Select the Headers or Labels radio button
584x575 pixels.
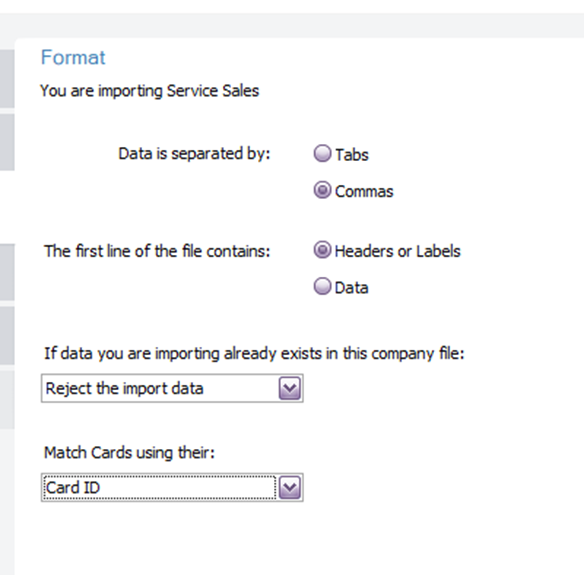322,250
